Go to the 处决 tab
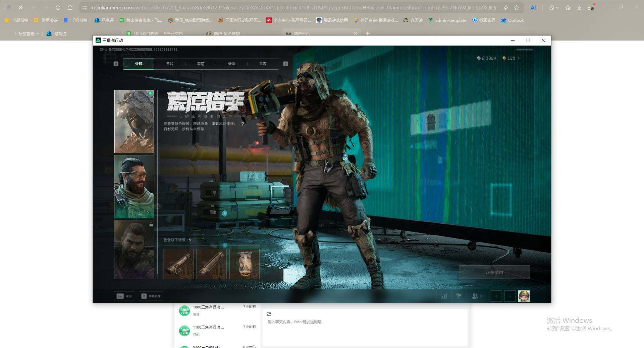644x348 pixels. (232, 64)
